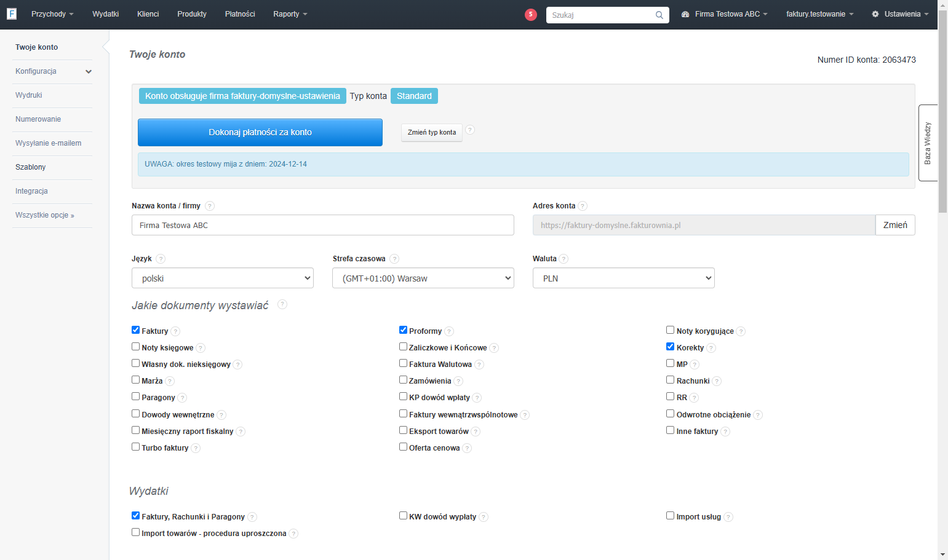Image resolution: width=948 pixels, height=560 pixels.
Task: Click help icon beside Strefa czasowa
Action: point(394,259)
